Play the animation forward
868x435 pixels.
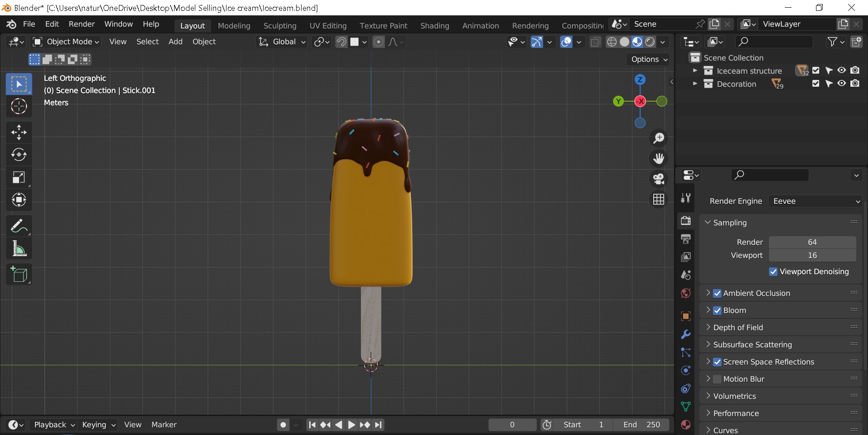pos(351,425)
